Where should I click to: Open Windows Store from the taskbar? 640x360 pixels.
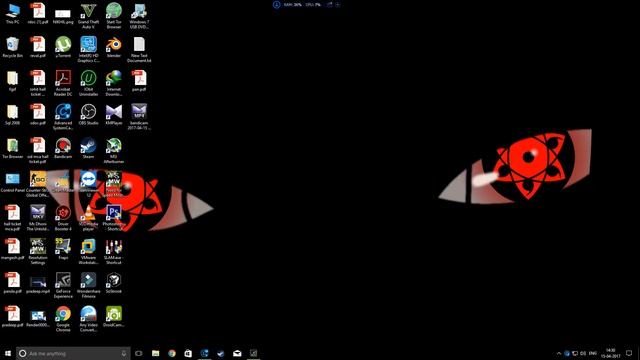(x=188, y=353)
